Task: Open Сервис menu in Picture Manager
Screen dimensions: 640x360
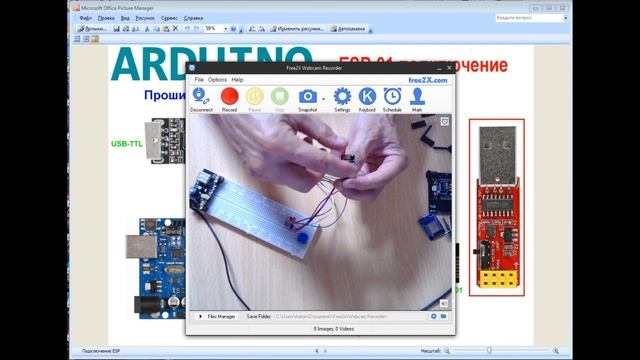Action: tap(169, 18)
